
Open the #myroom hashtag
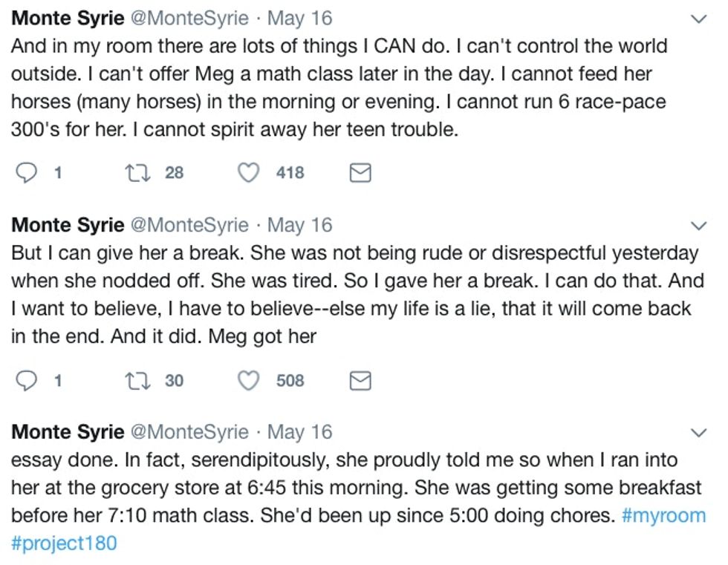(663, 515)
